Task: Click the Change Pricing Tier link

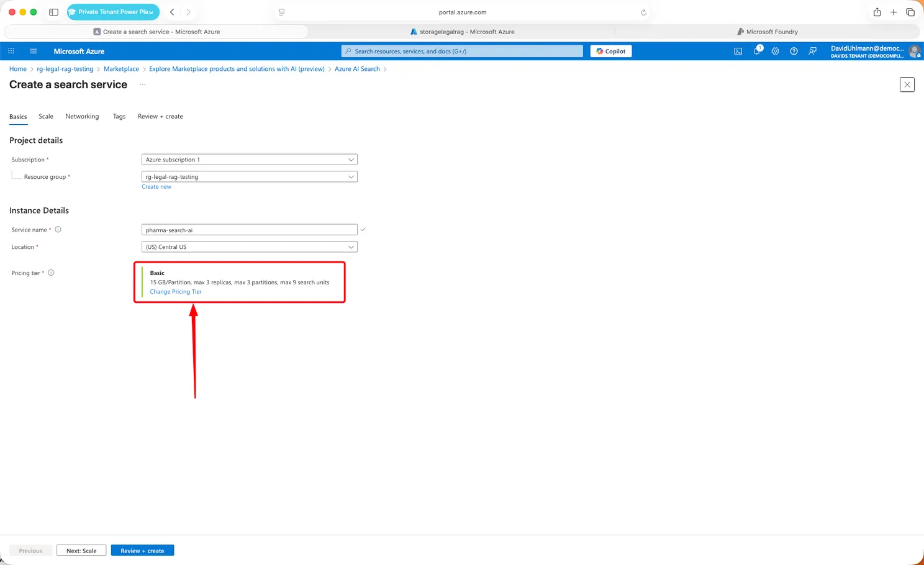Action: coord(176,292)
